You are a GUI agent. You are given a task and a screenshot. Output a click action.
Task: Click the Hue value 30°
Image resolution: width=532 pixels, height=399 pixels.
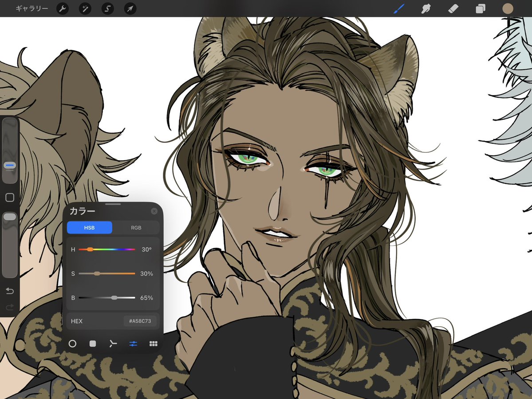(146, 249)
